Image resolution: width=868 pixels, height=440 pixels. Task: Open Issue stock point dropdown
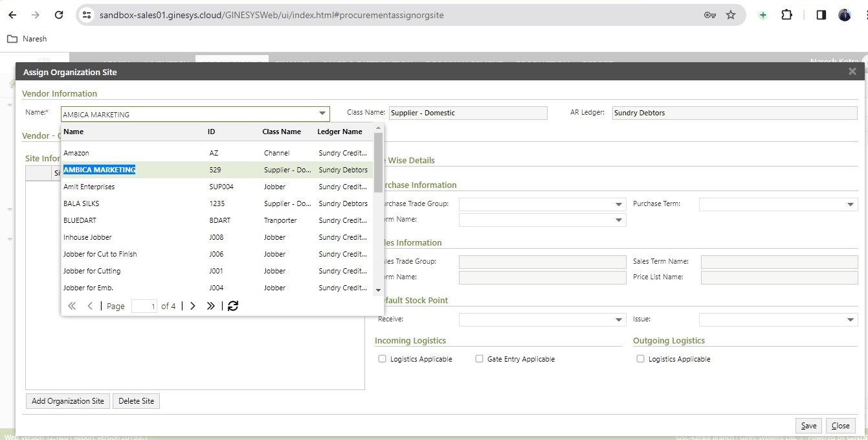(x=851, y=319)
